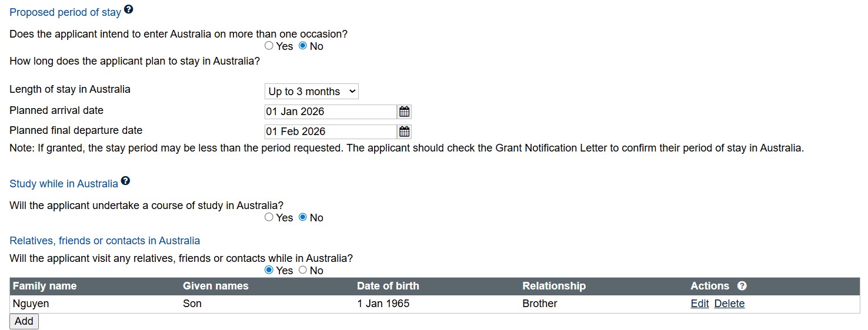Select No for entering Australia multiple times
The width and height of the screenshot is (868, 330).
point(303,46)
